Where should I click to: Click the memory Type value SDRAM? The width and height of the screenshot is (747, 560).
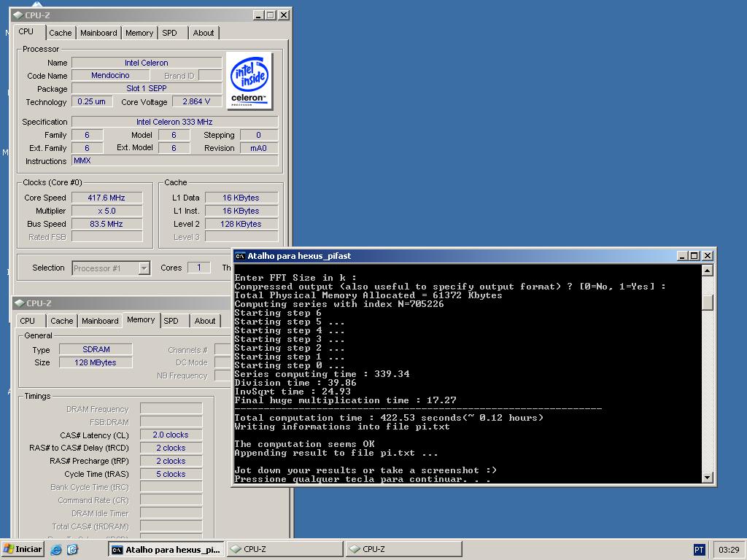[96, 349]
